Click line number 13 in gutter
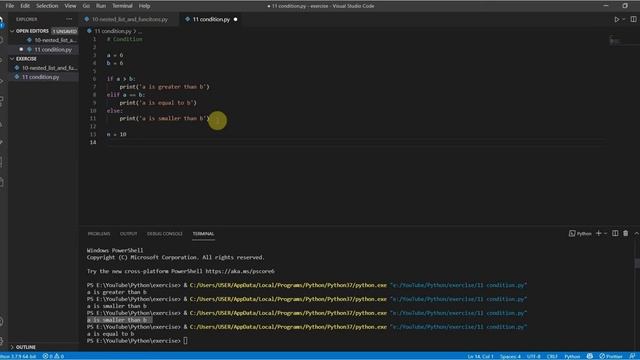This screenshot has height=360, width=640. click(93, 134)
